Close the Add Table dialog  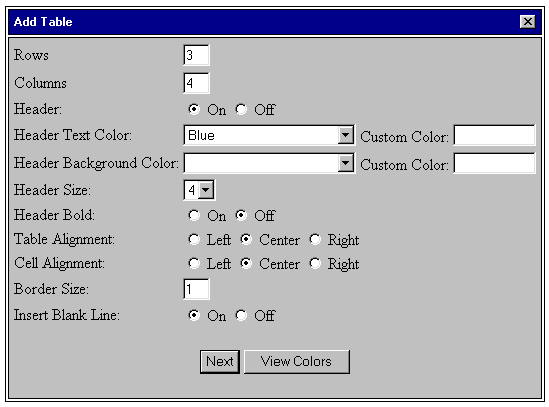tap(528, 22)
